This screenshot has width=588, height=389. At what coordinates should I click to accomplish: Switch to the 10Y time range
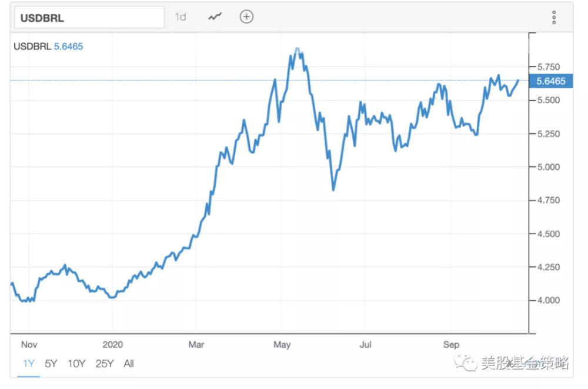pos(76,364)
